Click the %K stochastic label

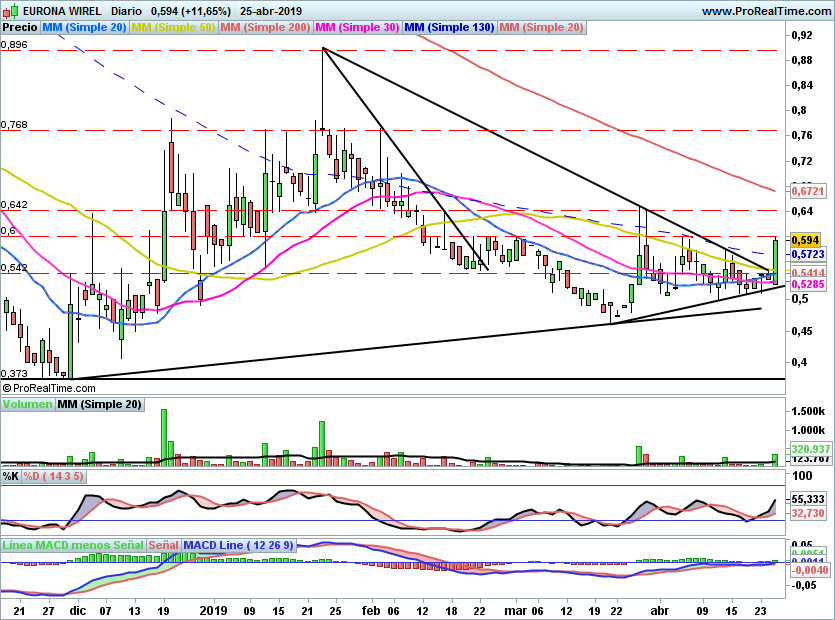point(11,476)
